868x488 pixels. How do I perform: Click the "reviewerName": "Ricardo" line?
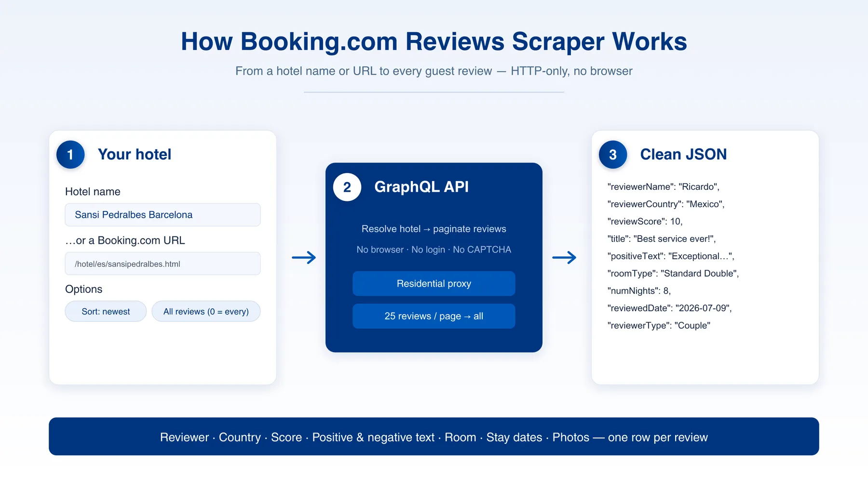tap(664, 187)
